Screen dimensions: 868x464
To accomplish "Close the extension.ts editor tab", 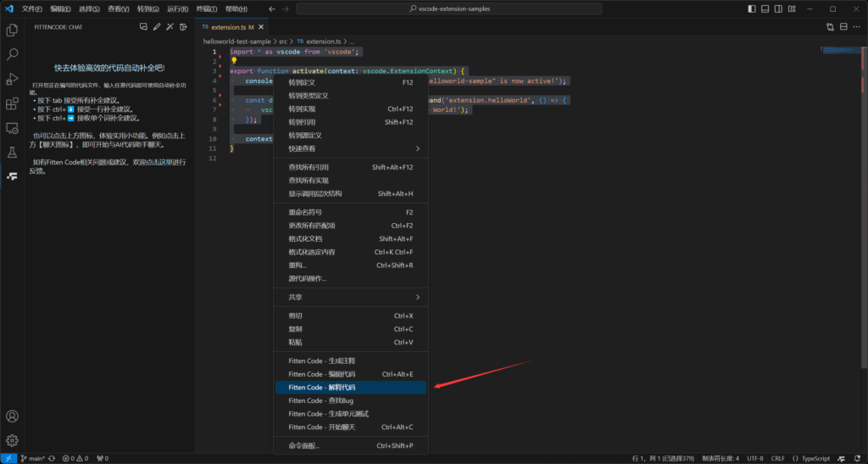I will [x=261, y=27].
